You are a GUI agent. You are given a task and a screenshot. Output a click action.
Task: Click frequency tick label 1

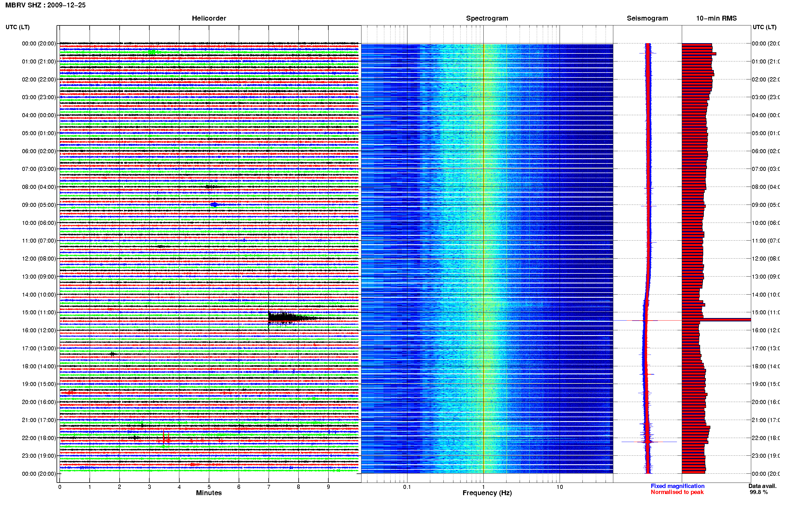tap(483, 487)
